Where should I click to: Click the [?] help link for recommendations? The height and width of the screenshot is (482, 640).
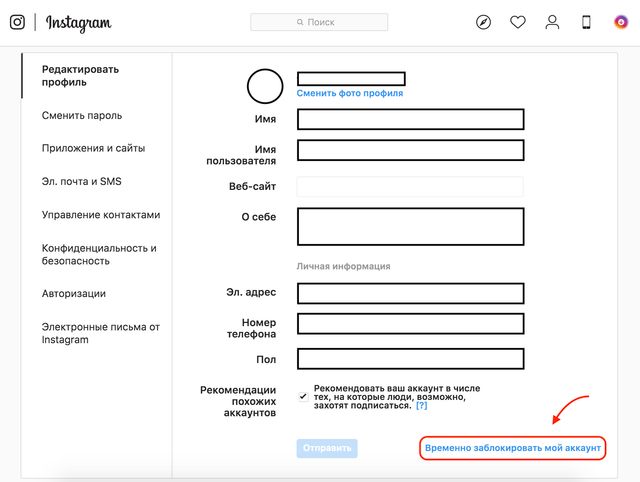tap(421, 405)
